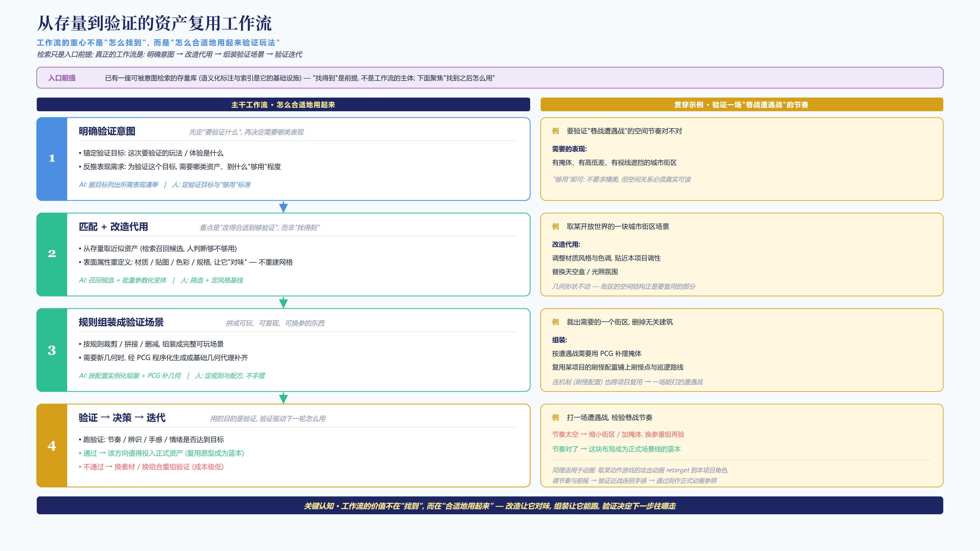The width and height of the screenshot is (980, 551).
Task: Click the bullet 表面属性重定义
Action: click(186, 262)
